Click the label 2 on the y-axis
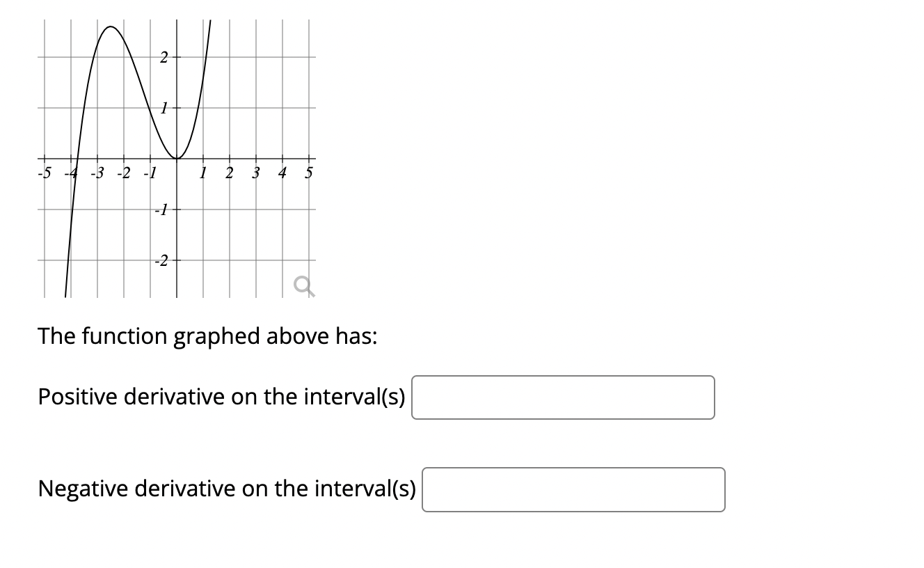This screenshot has width=924, height=568. pyautogui.click(x=164, y=57)
